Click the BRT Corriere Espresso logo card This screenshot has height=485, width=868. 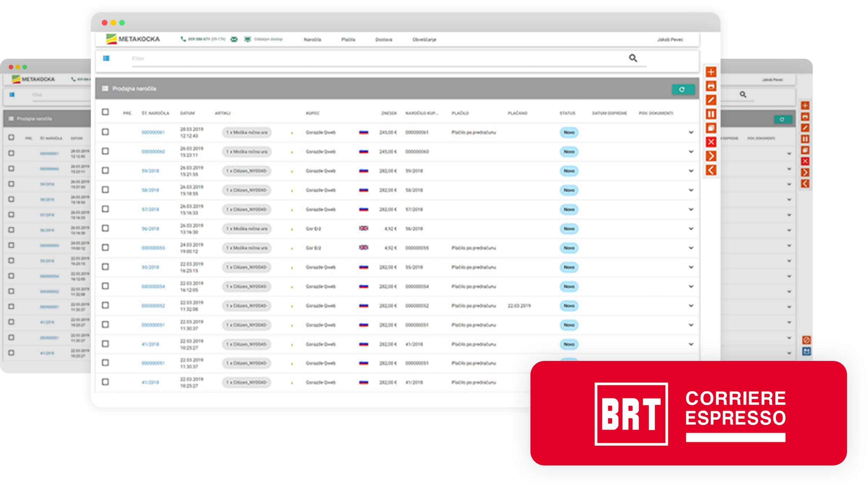coord(688,413)
